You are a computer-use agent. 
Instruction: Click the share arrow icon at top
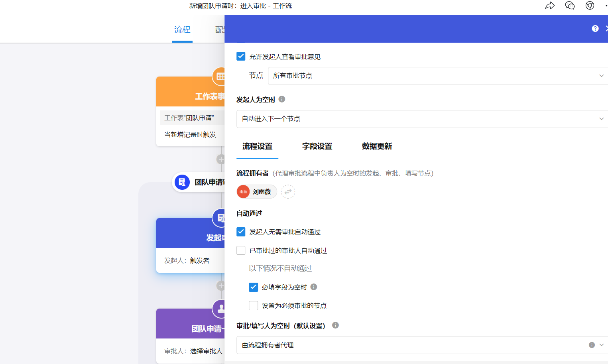coord(550,6)
